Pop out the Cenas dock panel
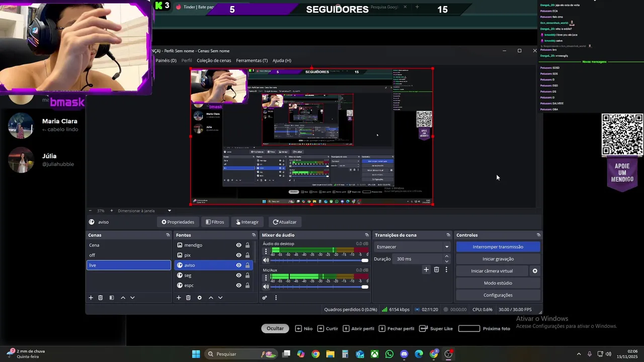Screen dimensions: 644x362 168,235
